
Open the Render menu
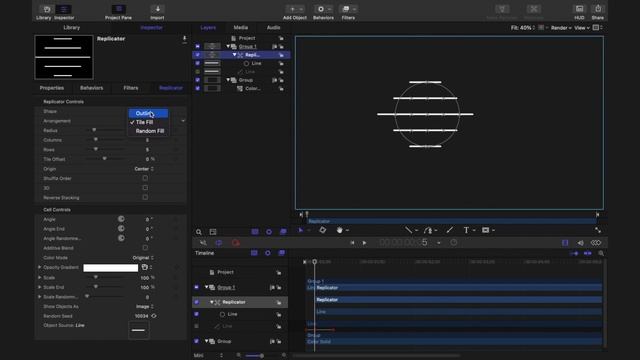(561, 28)
